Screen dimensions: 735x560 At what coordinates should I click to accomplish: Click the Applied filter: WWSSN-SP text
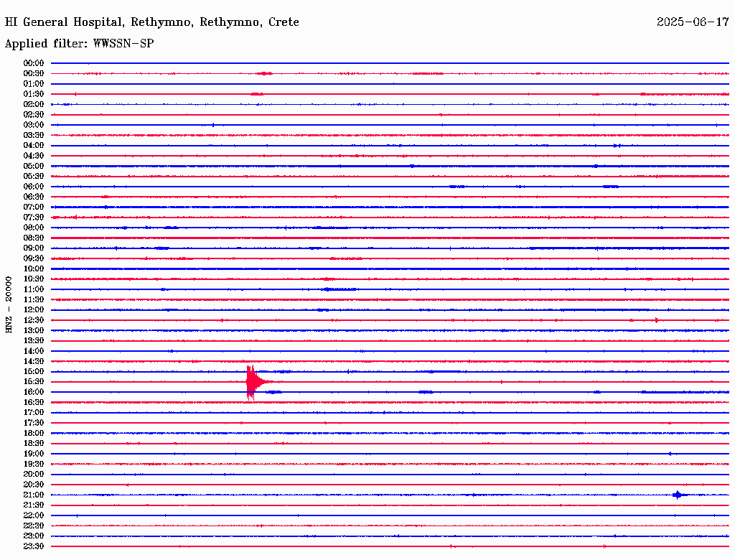point(79,44)
